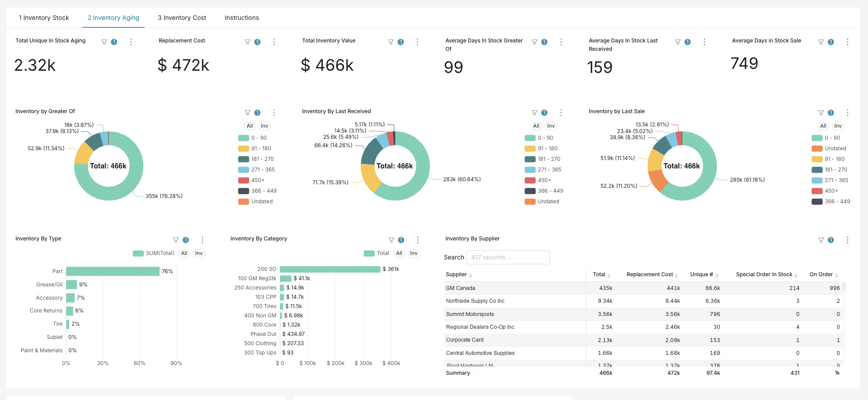The image size is (868, 400).
Task: Open kebab menu of Inventory By Type chart
Action: (203, 240)
